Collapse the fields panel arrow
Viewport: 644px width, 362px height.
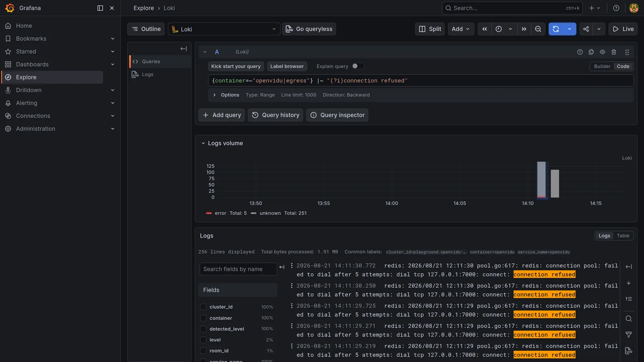pos(282,267)
